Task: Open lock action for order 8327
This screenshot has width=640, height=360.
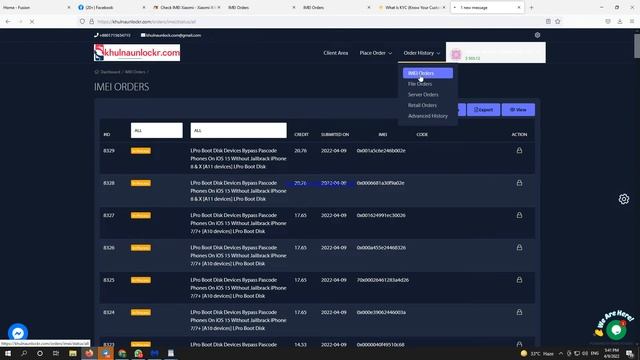Action: click(x=519, y=215)
